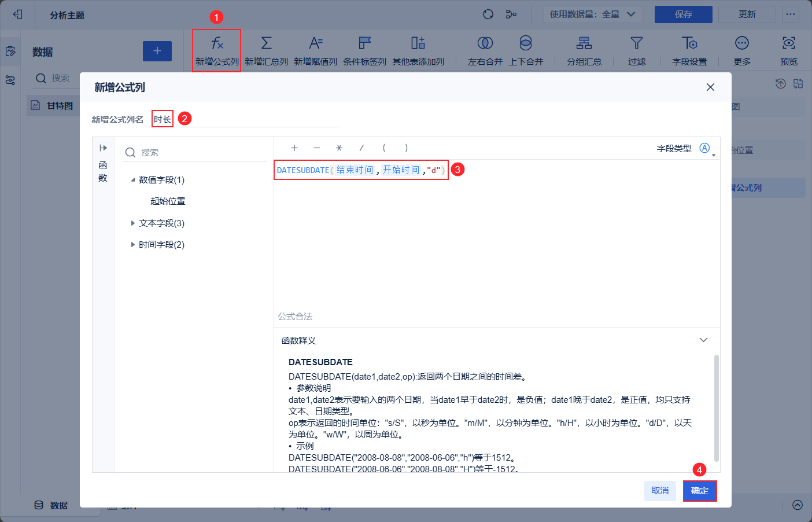Select the 新增赋值列 tool
This screenshot has height=522, width=812.
coord(315,50)
